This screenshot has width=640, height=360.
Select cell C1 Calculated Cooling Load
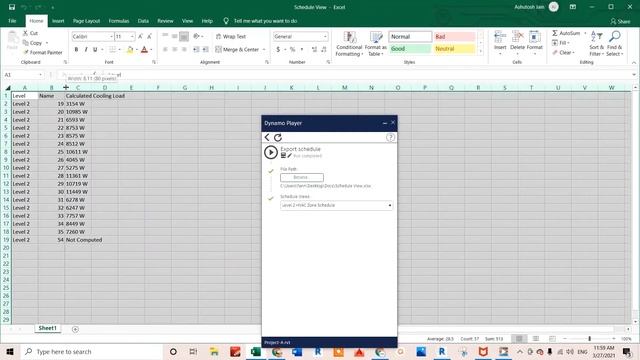click(x=78, y=96)
